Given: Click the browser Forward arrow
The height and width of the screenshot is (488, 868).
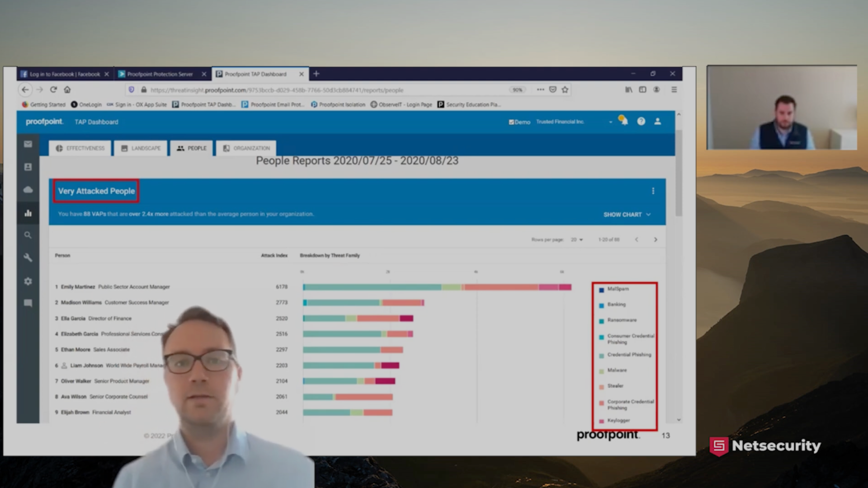Looking at the screenshot, I should (40, 89).
